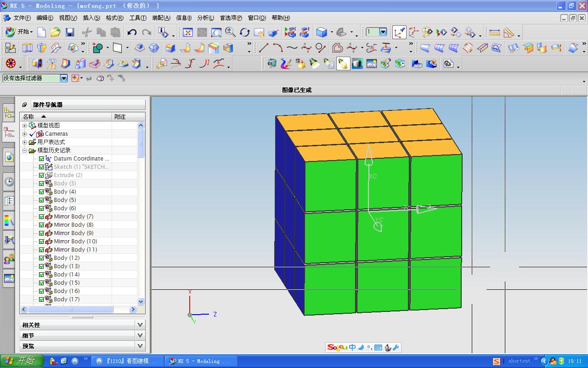Open a file using the folder icon
588x368 pixels.
[x=56, y=32]
